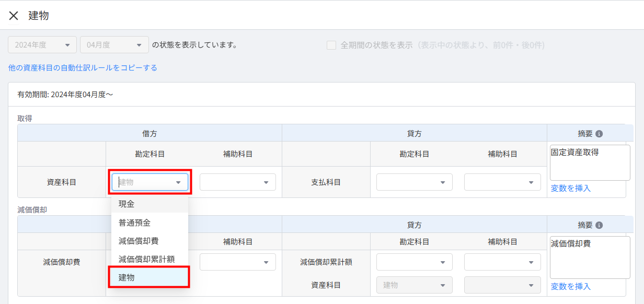Toggle 全期間の状態を表示 checkbox

pos(331,45)
